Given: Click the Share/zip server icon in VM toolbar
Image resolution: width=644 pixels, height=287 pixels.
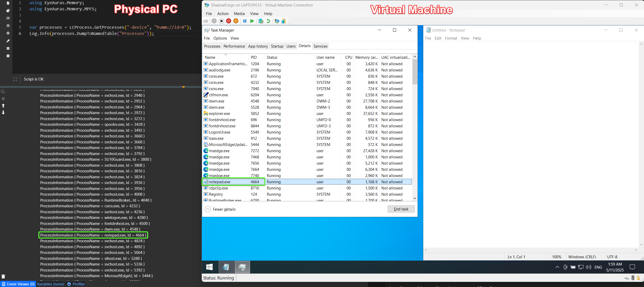Looking at the screenshot, I should [x=284, y=21].
